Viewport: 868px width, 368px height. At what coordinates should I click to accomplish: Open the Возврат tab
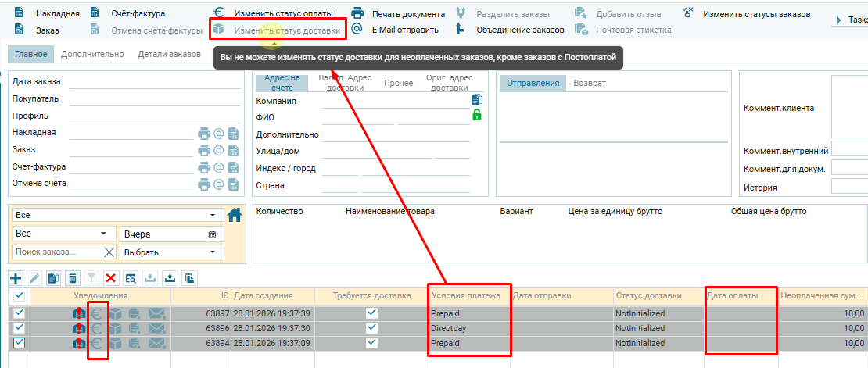point(590,84)
